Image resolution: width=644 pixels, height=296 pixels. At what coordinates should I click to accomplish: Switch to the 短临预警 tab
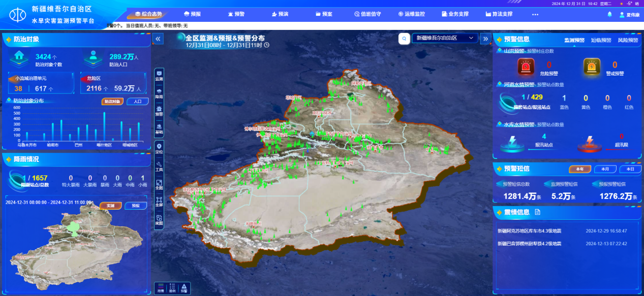coord(601,40)
